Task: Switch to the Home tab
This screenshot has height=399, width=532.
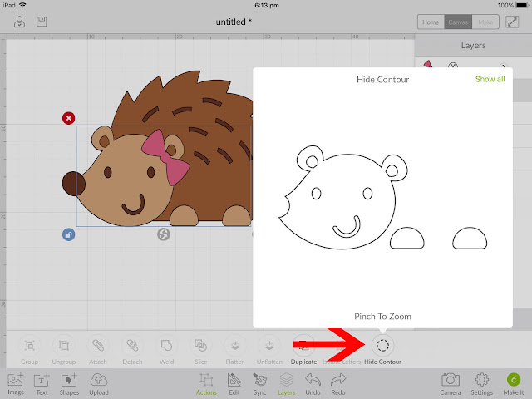Action: 431,22
